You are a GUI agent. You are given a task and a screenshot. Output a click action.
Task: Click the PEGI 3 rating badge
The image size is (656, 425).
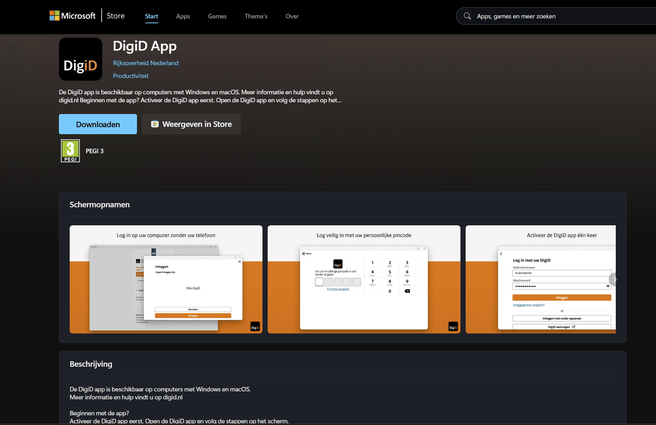click(70, 151)
